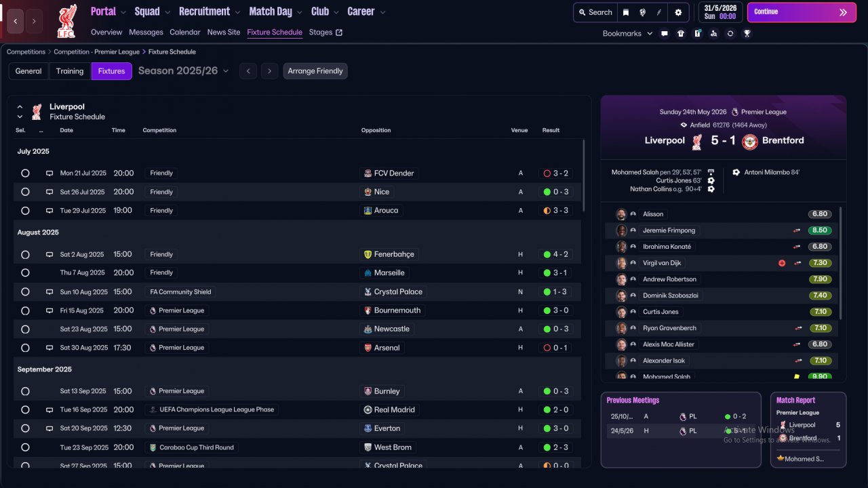Select the radio button for the Crystal Palace Community Shield fixture
The image size is (868, 488).
pyautogui.click(x=25, y=292)
